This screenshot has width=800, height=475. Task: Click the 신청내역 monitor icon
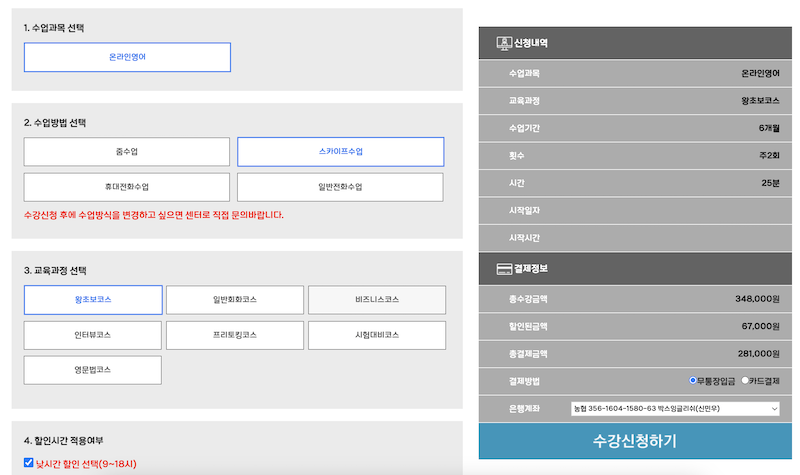(x=504, y=43)
